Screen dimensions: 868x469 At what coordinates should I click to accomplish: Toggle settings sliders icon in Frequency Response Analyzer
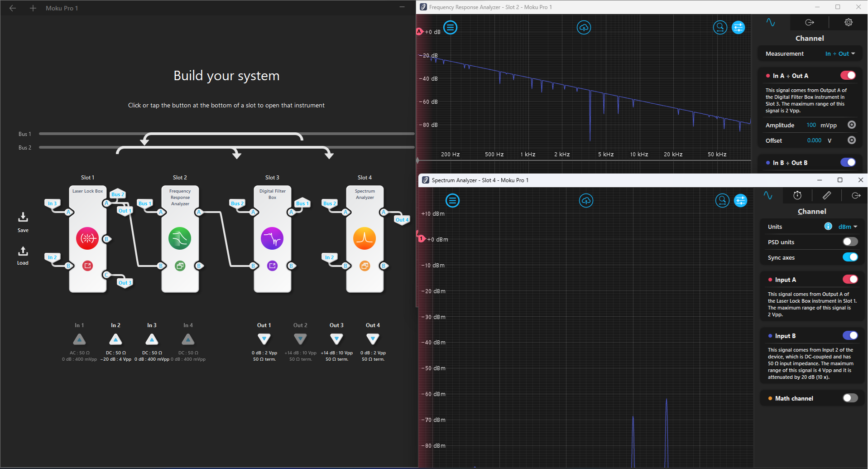[x=739, y=28]
